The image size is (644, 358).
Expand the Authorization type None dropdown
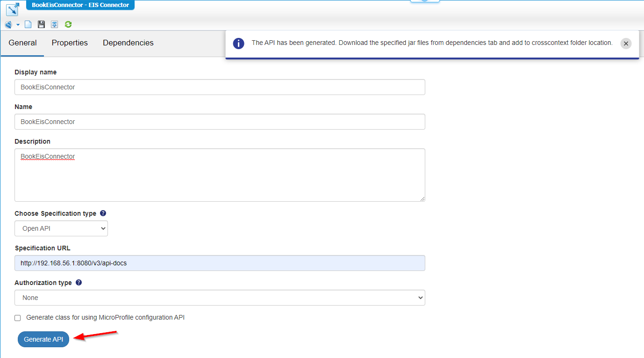[220, 298]
